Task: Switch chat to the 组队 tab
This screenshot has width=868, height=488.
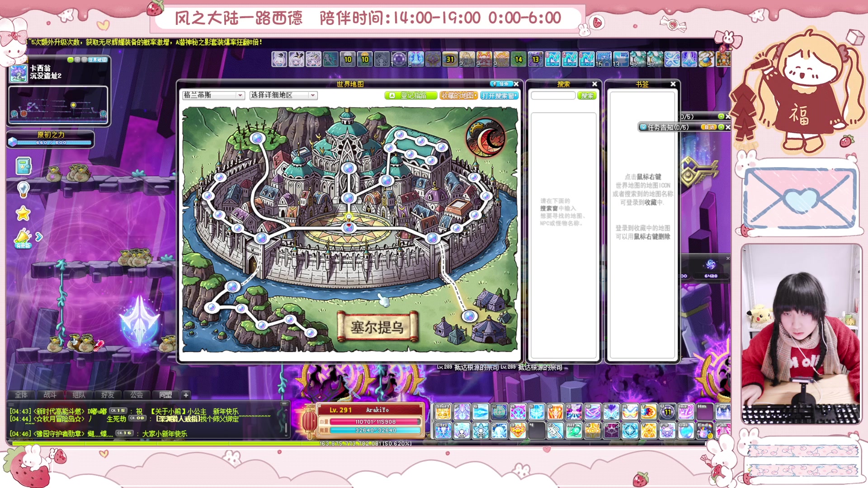Action: pos(79,395)
